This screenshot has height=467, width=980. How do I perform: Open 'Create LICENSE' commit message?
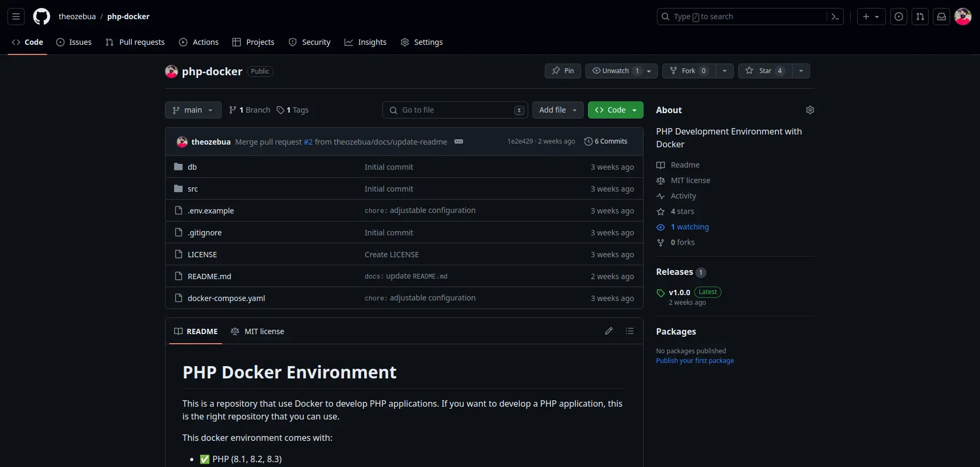pos(392,255)
